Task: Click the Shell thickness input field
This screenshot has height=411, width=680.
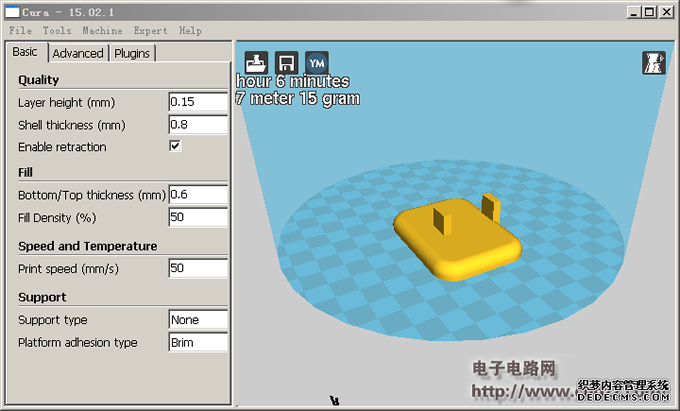Action: (198, 125)
